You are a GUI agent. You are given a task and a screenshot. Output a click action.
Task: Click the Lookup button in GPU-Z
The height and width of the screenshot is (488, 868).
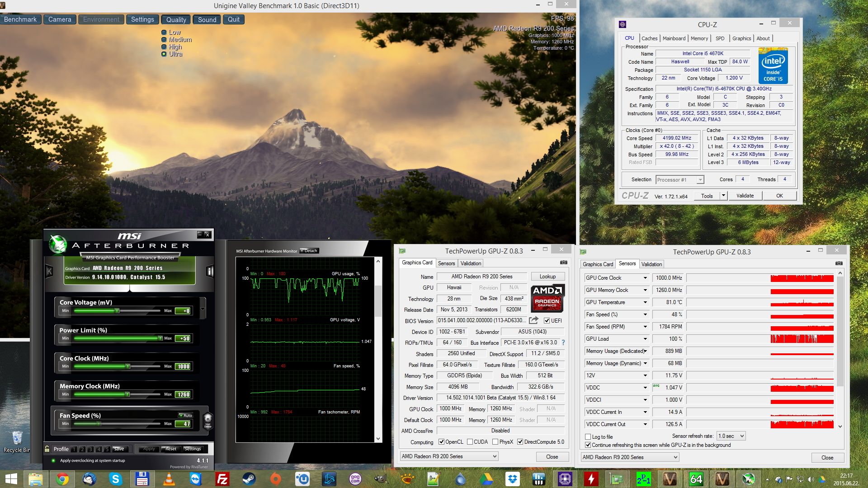pos(547,277)
